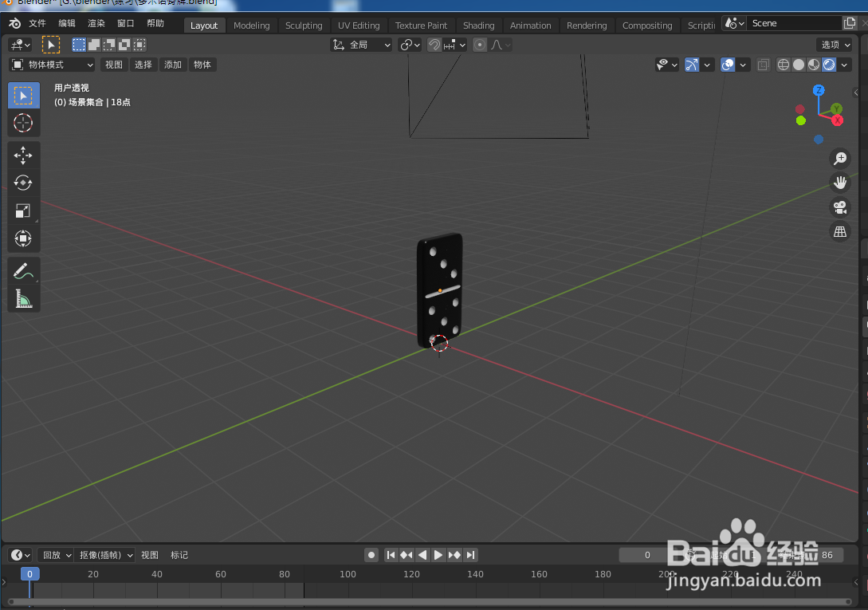Open the 渲染 menu in the top bar
This screenshot has width=868, height=610.
click(96, 23)
